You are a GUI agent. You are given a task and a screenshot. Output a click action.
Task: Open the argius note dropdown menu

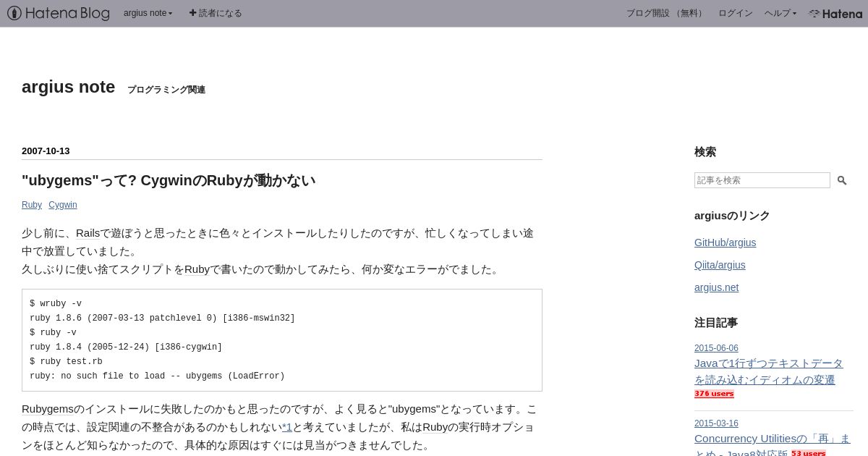[x=148, y=13]
